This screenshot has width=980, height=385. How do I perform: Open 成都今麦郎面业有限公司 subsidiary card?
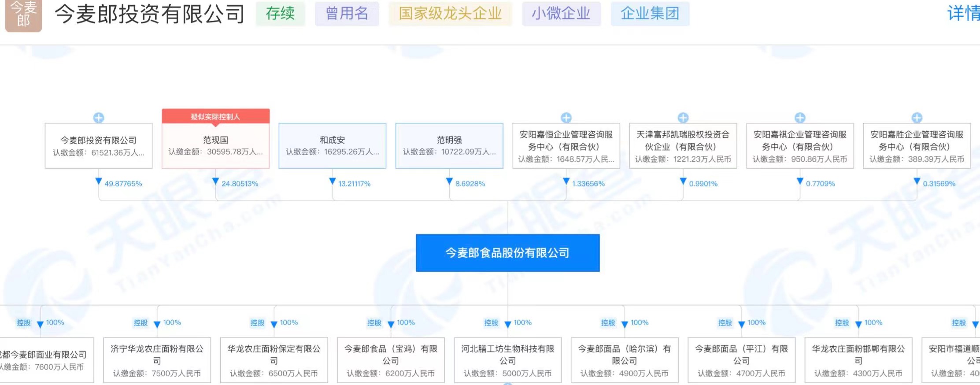(x=47, y=360)
